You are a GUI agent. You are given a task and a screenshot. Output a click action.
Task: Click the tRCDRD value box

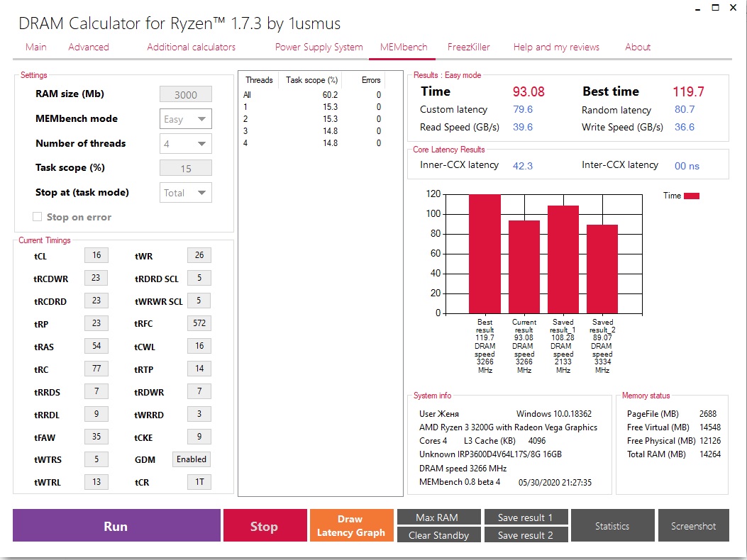click(x=96, y=301)
